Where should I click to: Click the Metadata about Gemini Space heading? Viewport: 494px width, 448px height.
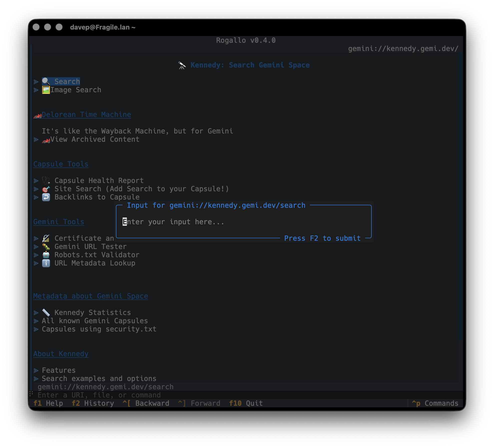tap(91, 296)
